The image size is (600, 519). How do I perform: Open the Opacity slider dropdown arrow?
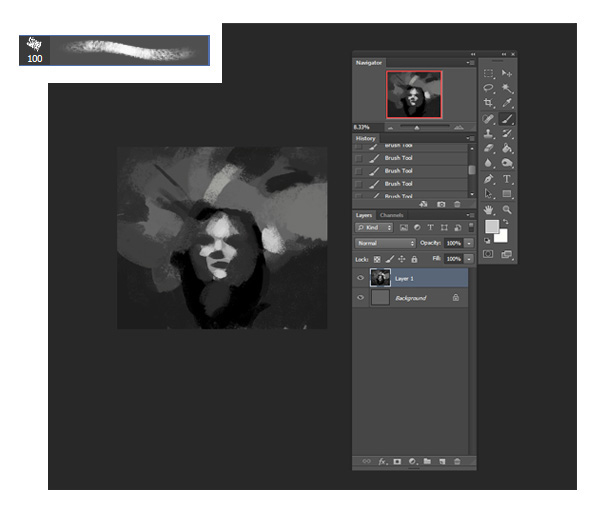[469, 243]
